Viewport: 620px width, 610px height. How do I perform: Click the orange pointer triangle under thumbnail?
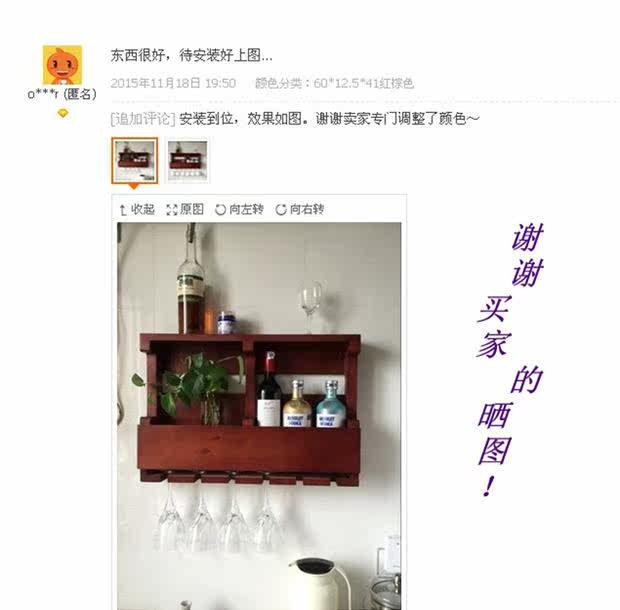coord(134,186)
